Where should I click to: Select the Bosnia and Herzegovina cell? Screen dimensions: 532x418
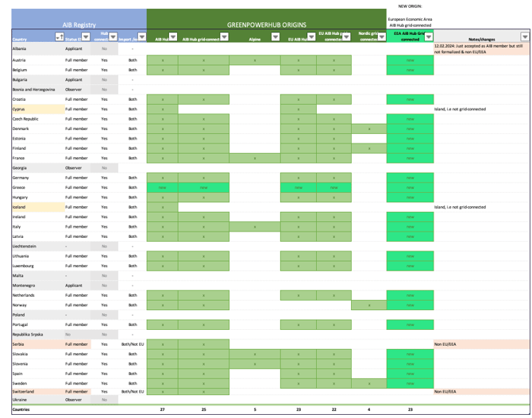click(x=38, y=90)
